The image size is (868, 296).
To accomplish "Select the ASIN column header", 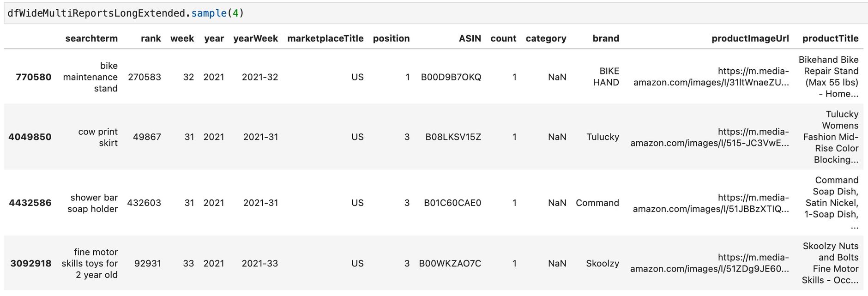I will click(x=470, y=38).
